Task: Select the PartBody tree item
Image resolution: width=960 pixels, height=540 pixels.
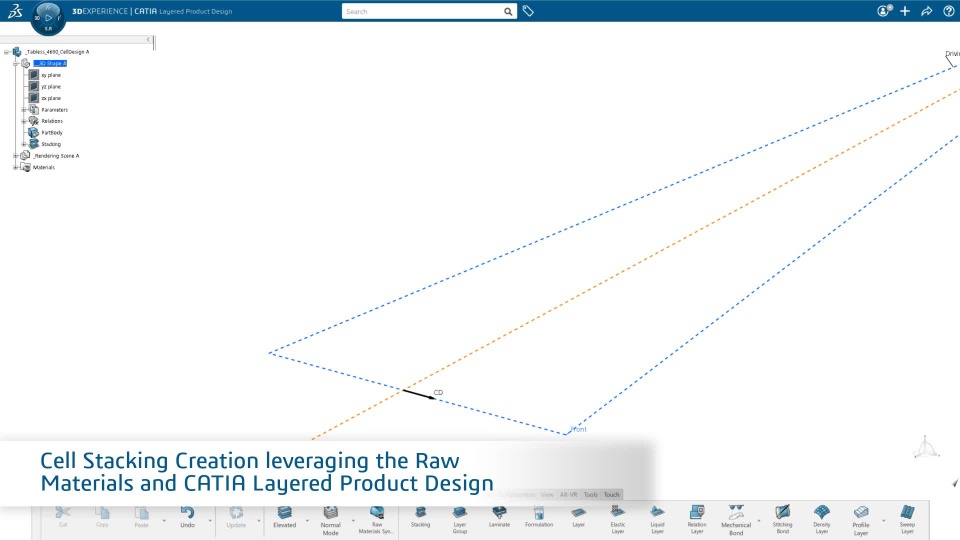Action: tap(52, 133)
